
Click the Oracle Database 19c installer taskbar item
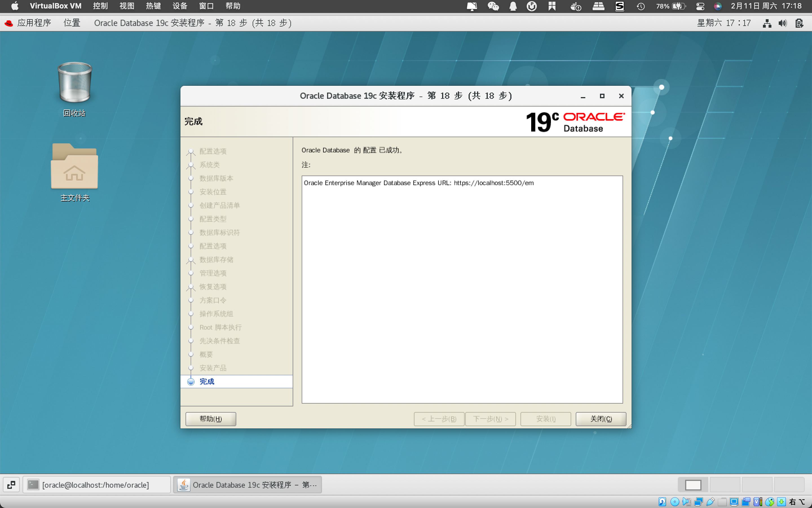tap(248, 485)
